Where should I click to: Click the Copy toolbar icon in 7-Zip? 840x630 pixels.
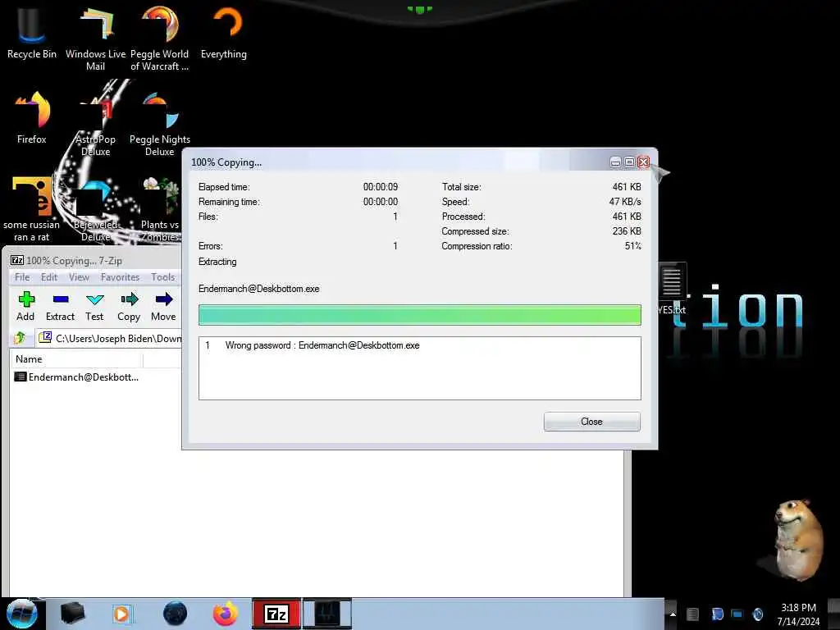tap(129, 306)
